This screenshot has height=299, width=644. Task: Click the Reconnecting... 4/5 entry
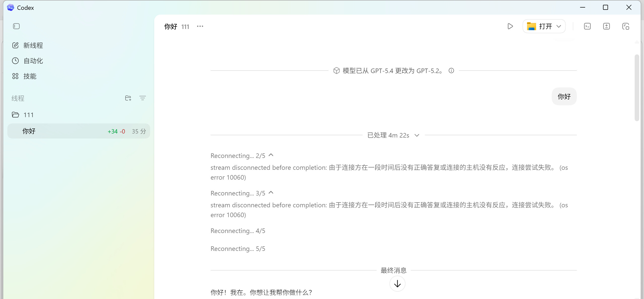tap(238, 231)
